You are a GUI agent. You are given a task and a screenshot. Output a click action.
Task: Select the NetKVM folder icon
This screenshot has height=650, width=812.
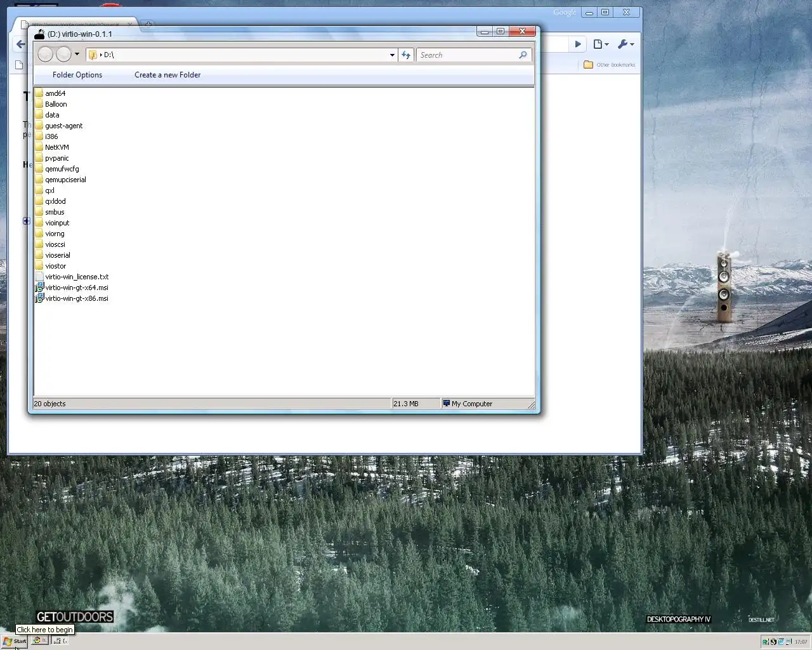(39, 147)
